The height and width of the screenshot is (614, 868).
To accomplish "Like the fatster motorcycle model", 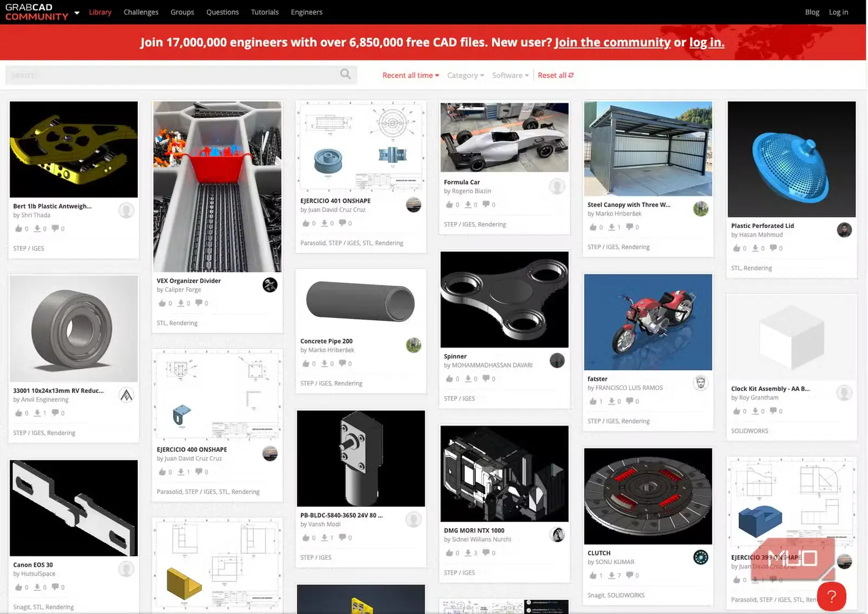I will point(593,401).
